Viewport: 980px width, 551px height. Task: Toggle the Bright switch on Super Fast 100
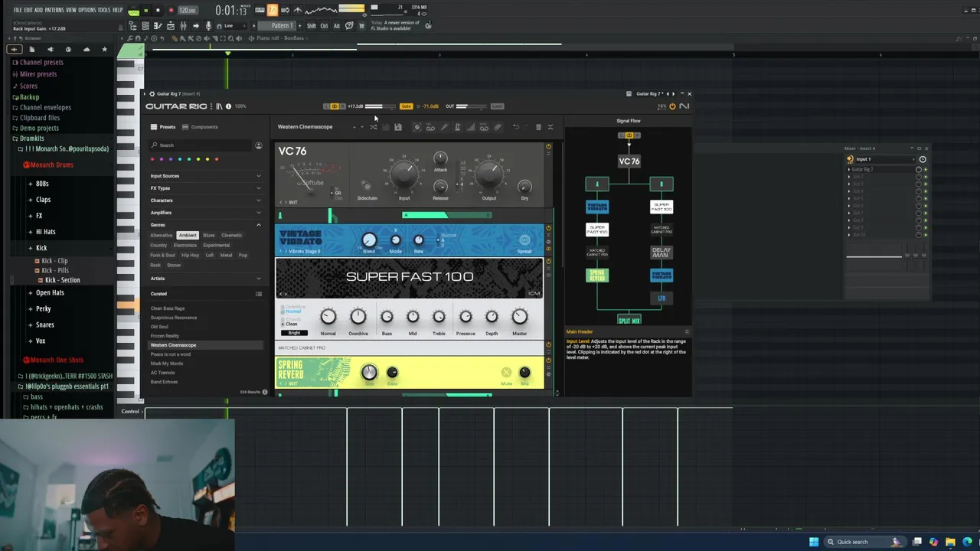[294, 333]
